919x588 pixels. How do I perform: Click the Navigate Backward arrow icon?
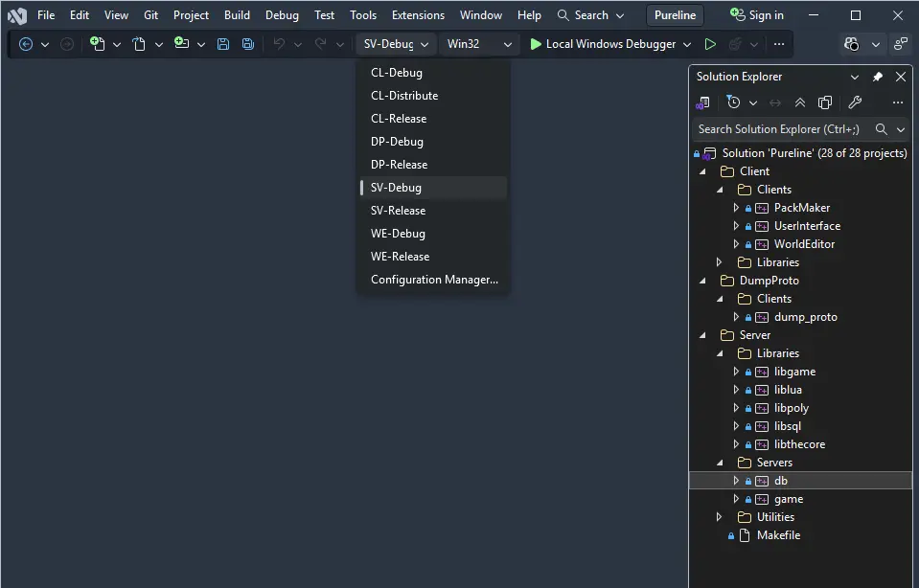click(26, 44)
